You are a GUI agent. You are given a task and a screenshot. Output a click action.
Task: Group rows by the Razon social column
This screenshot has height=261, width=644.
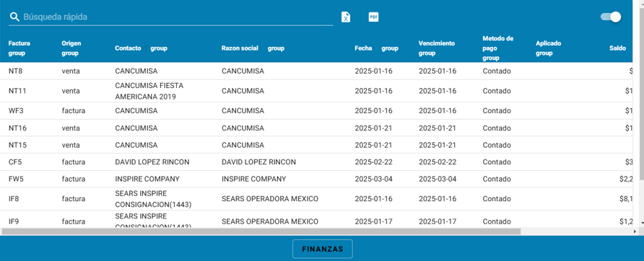pos(276,48)
